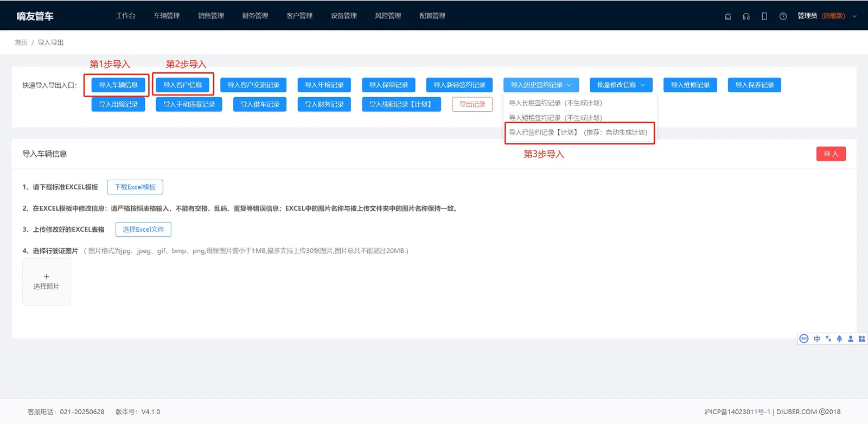This screenshot has height=424, width=868.
Task: Open the 车辆管理 menu
Action: [167, 16]
